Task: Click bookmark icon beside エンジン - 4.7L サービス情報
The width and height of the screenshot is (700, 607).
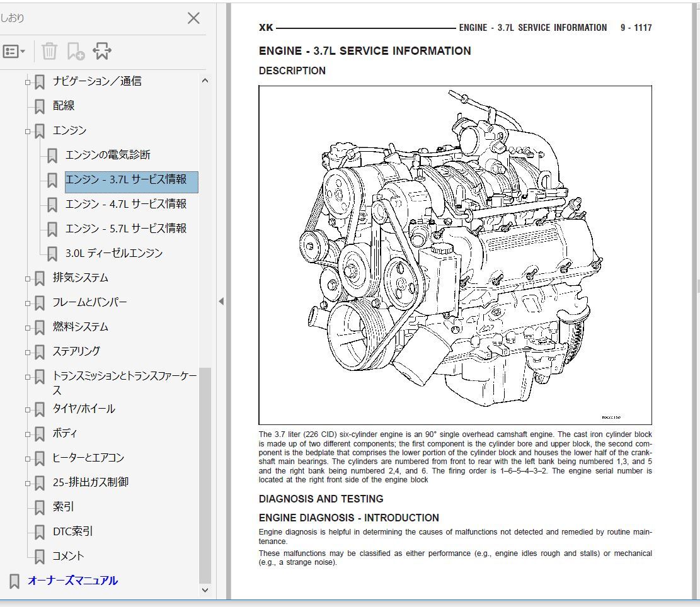Action: 52,205
